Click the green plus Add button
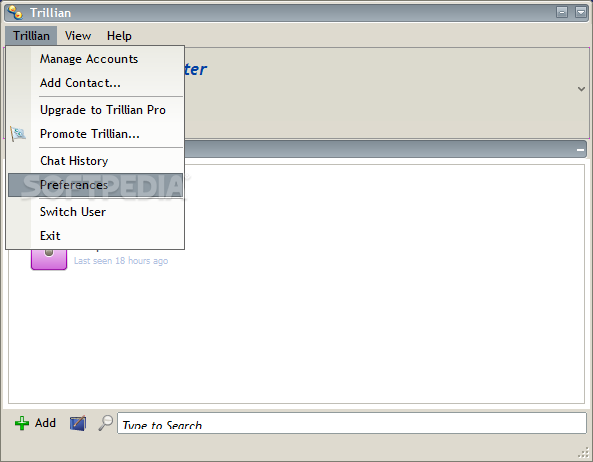593x462 pixels. (35, 423)
